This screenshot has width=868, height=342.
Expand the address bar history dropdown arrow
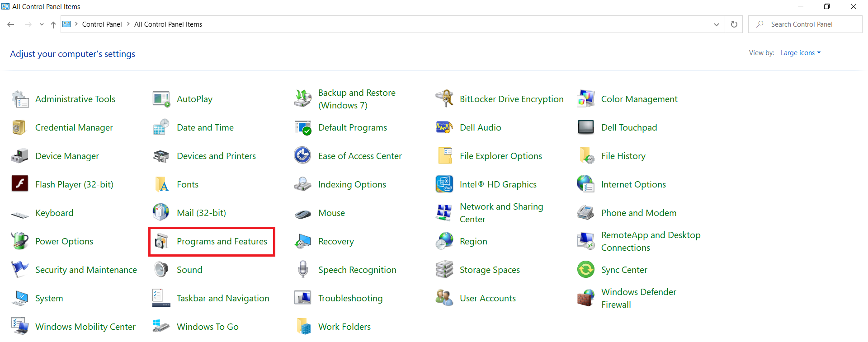716,24
